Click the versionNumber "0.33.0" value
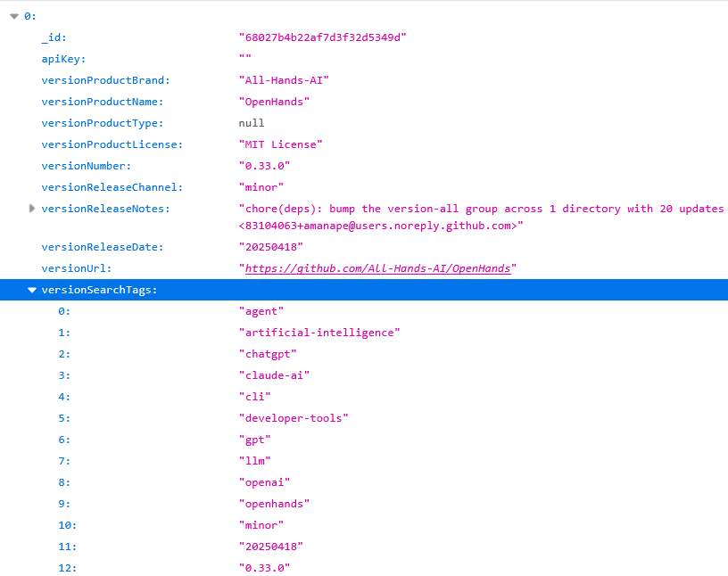728x576 pixels. click(264, 166)
